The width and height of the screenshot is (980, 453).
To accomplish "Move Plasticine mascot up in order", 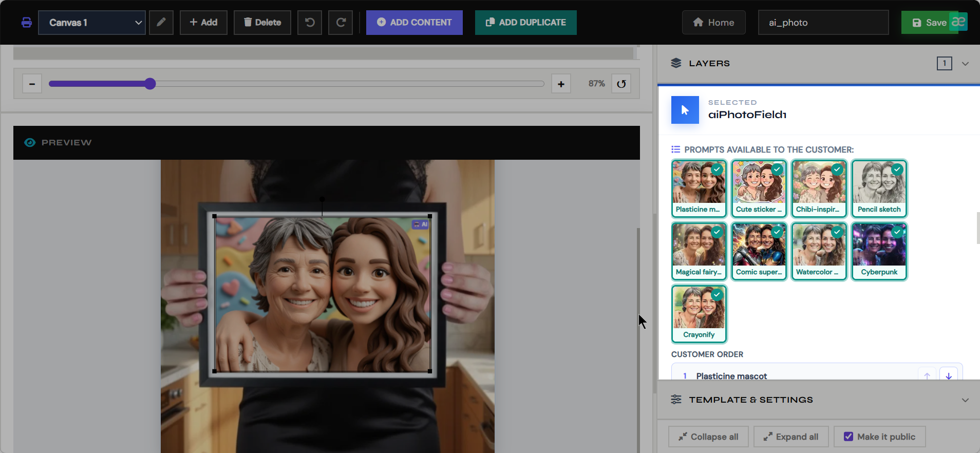I will (927, 374).
